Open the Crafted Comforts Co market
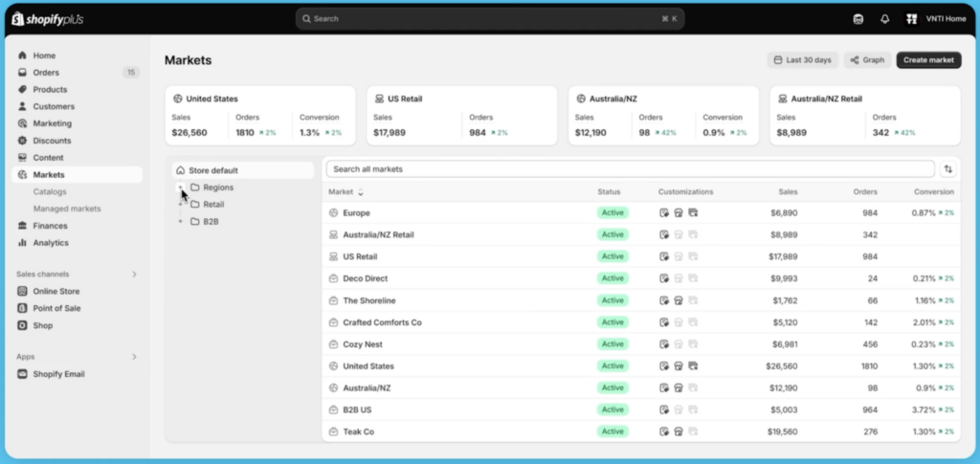This screenshot has width=980, height=464. coord(641,322)
